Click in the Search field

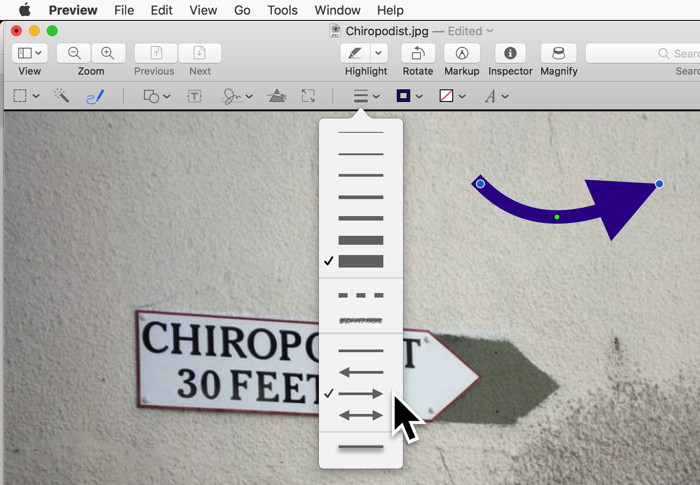coord(643,53)
